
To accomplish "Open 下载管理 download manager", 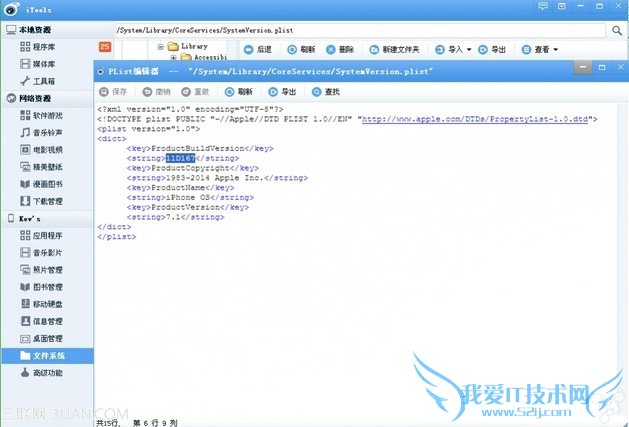I will (x=42, y=201).
